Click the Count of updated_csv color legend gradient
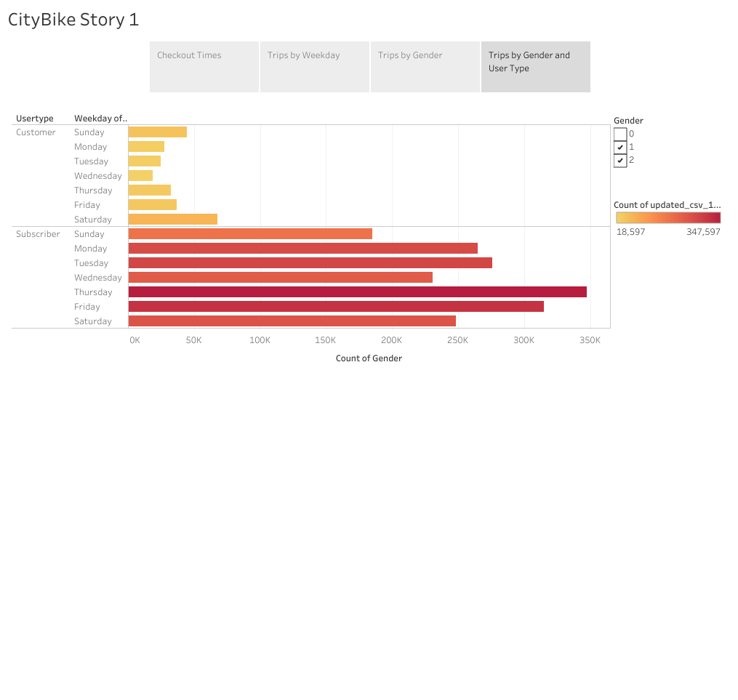The image size is (738, 700). pyautogui.click(x=667, y=217)
